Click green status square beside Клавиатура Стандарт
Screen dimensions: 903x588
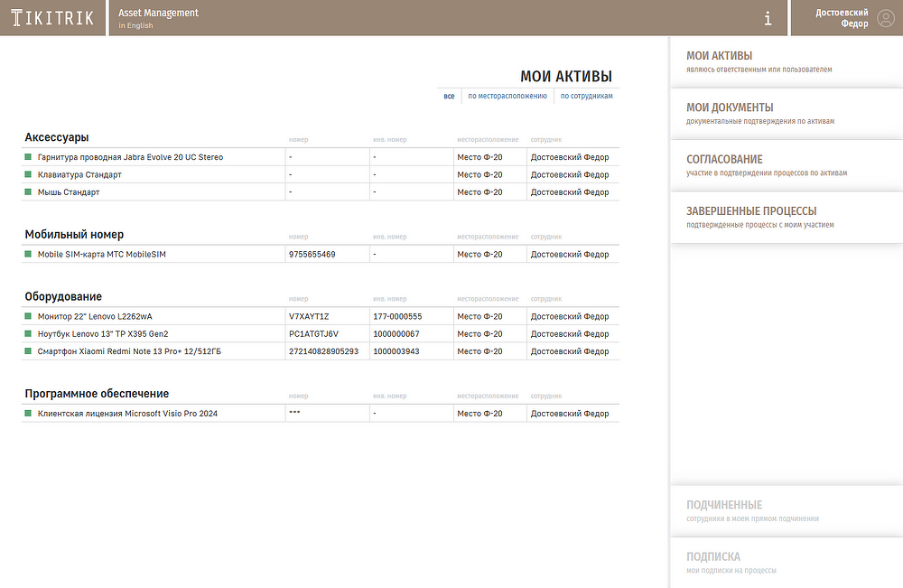28,174
